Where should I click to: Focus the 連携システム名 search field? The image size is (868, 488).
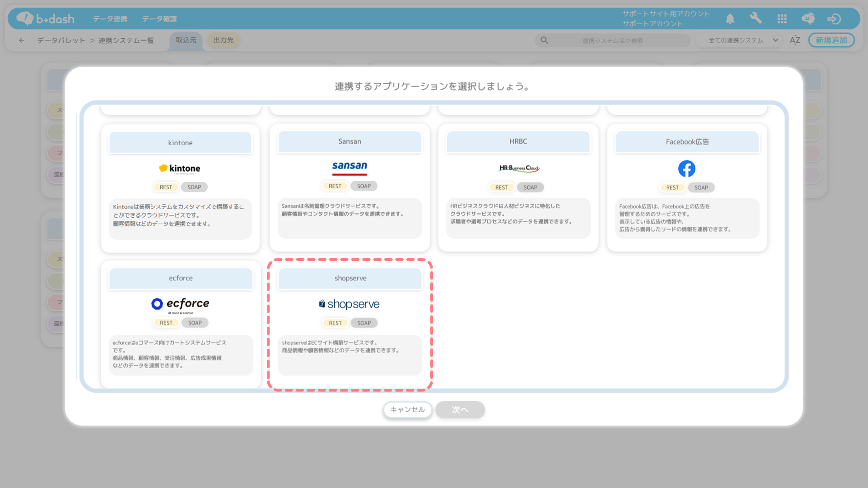pyautogui.click(x=613, y=40)
